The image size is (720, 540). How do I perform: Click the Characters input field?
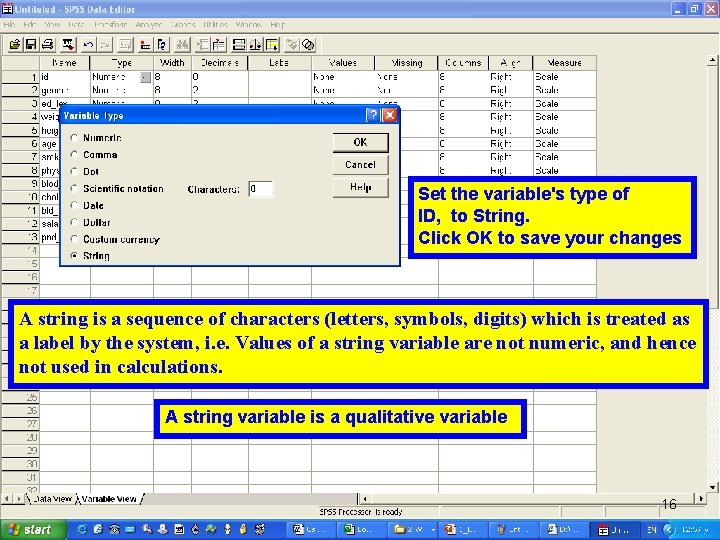260,189
